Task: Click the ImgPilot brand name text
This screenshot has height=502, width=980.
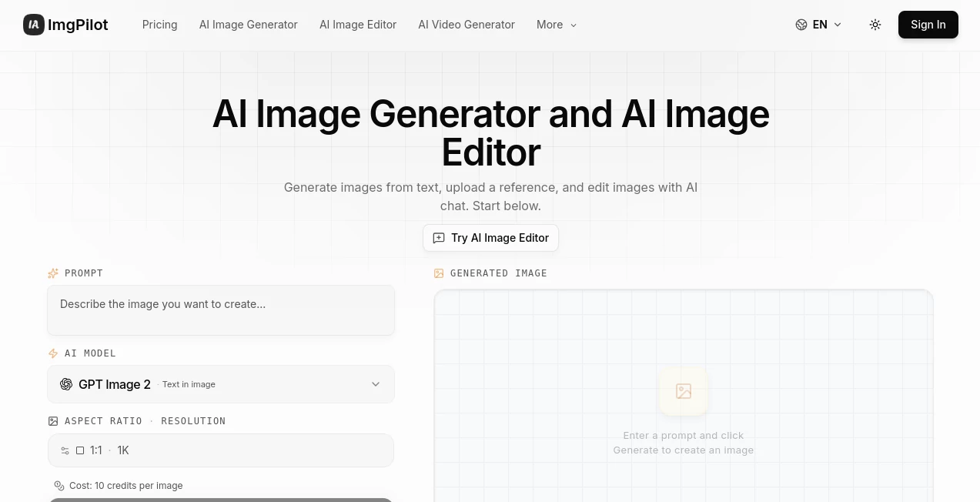Action: pyautogui.click(x=78, y=25)
